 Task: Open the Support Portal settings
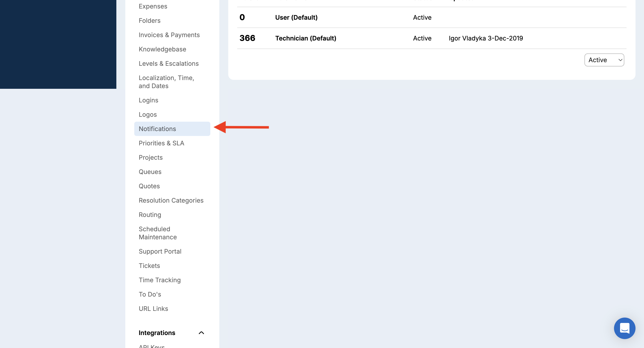[x=160, y=251]
